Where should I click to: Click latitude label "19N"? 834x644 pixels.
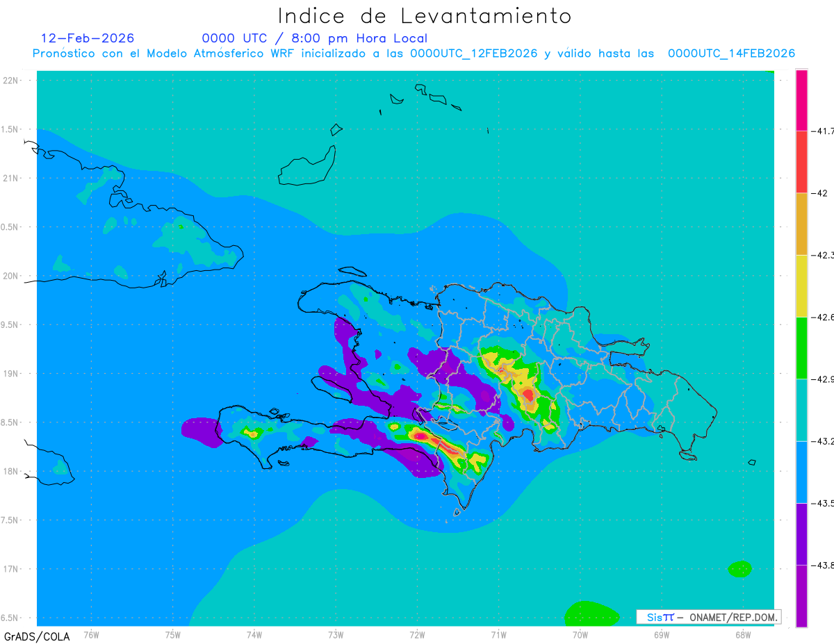coord(12,374)
